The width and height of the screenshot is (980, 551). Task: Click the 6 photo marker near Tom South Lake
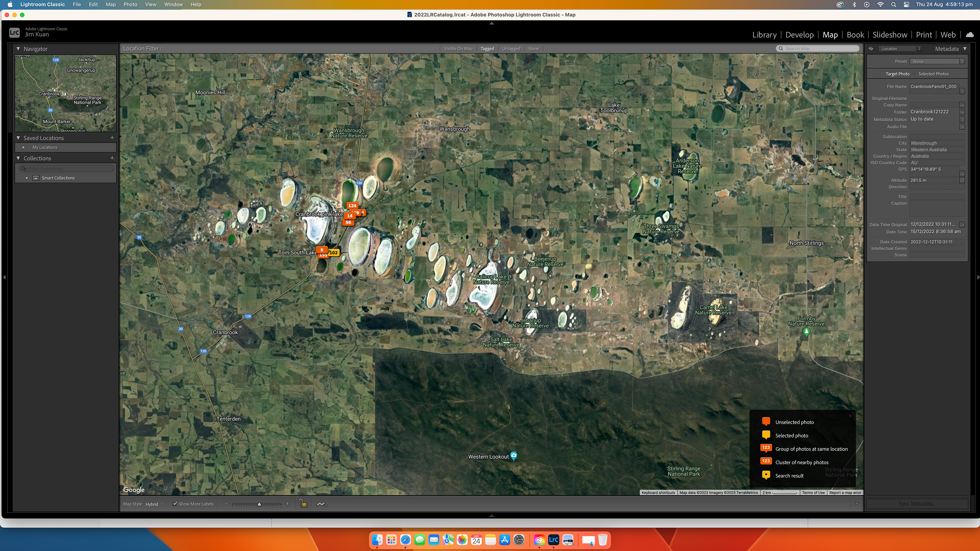[322, 250]
